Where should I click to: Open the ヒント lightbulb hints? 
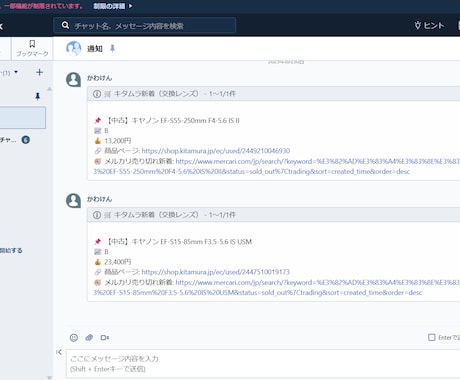tap(429, 25)
